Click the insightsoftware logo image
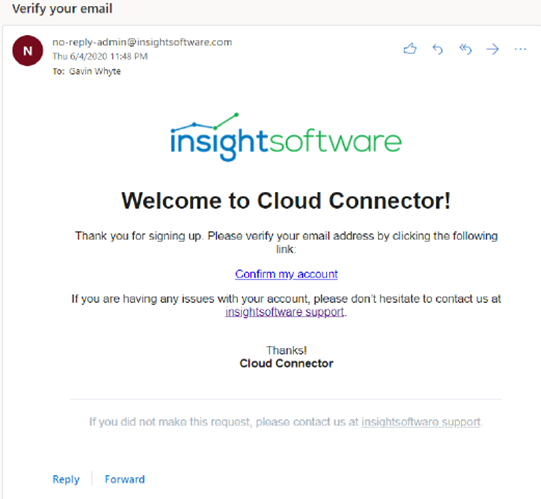The height and width of the screenshot is (499, 541). (x=286, y=137)
